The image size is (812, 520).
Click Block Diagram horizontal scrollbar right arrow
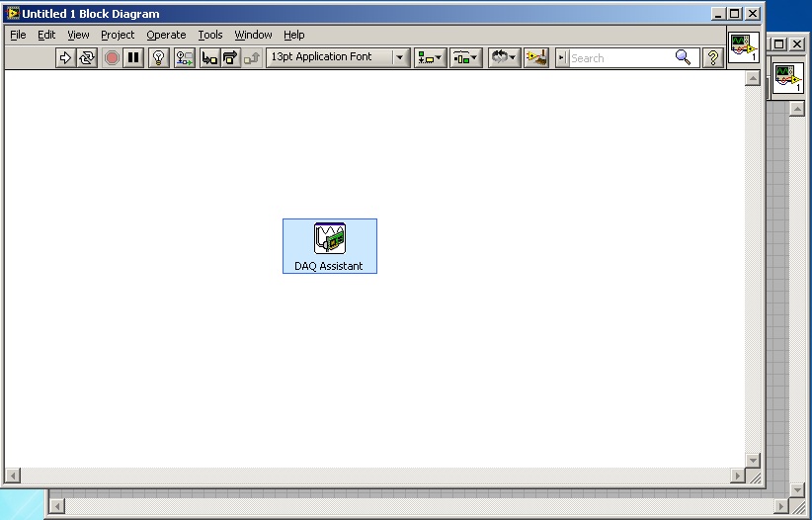738,476
